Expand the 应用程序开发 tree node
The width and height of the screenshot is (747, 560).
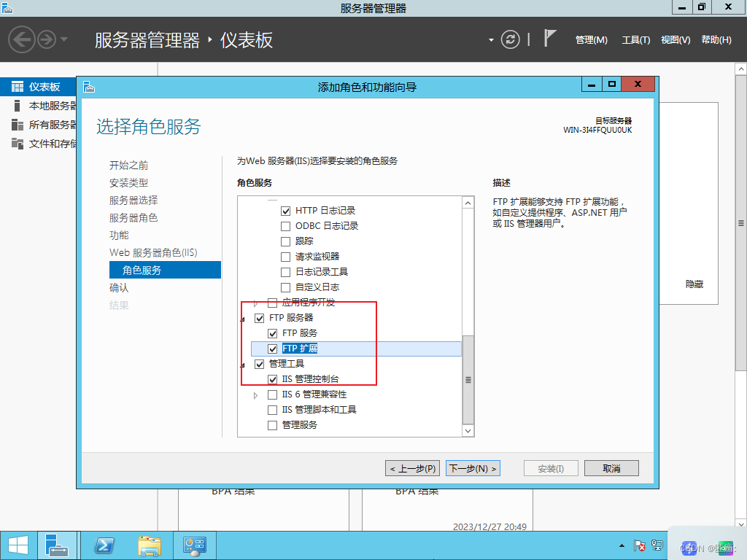[x=256, y=303]
